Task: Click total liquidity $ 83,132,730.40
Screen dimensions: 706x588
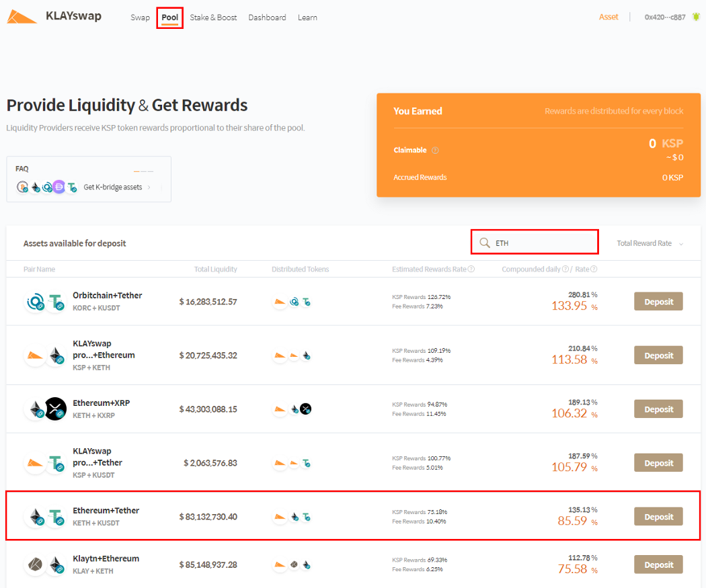Action: pos(208,517)
